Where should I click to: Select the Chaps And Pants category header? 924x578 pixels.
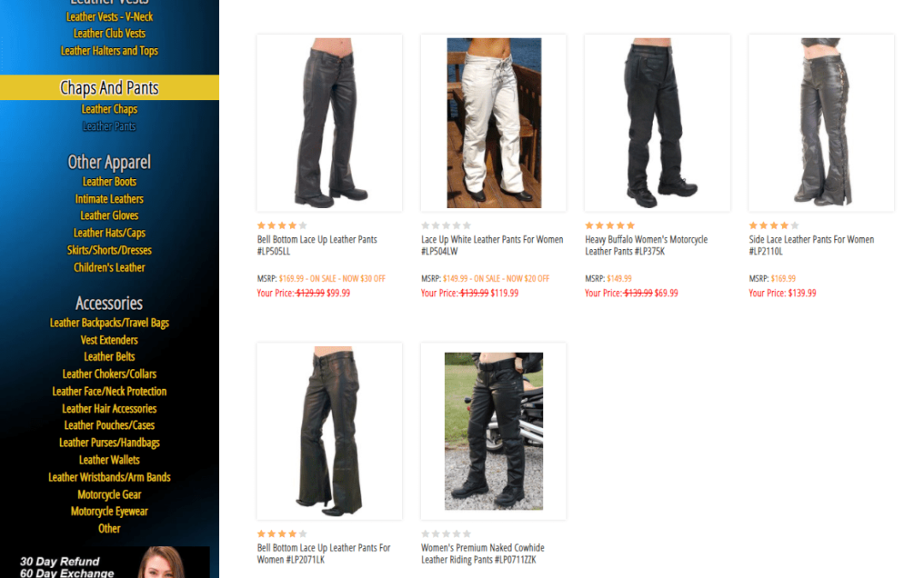click(110, 87)
